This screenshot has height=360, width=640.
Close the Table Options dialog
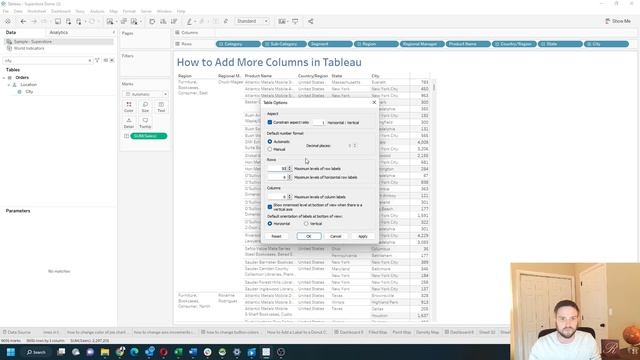point(374,102)
